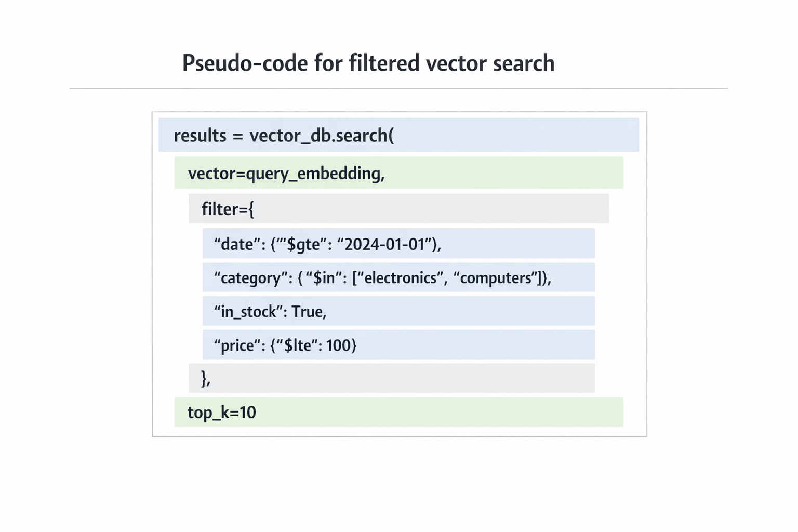Screen dimensions: 798x532
Task: Click the closing "}," brace line
Action: 206,378
